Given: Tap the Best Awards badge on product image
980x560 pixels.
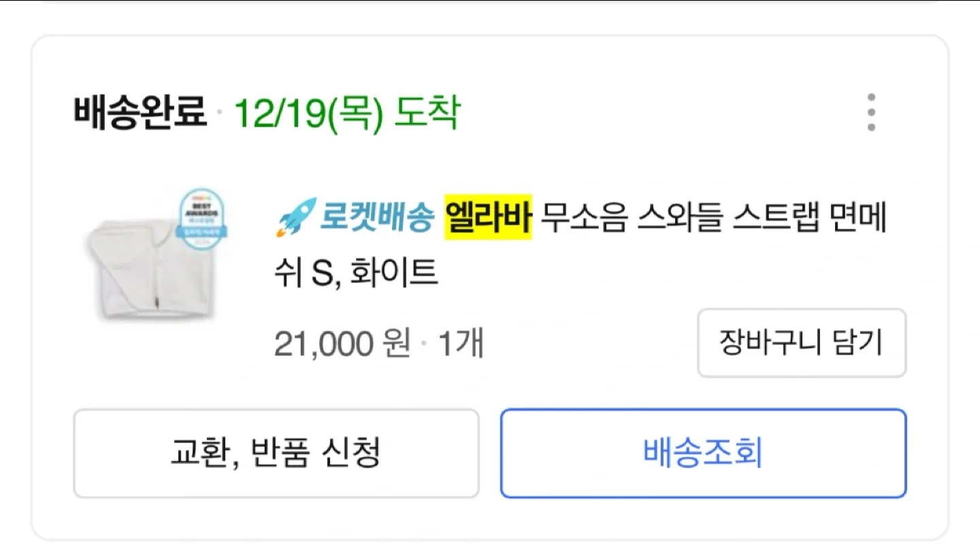Looking at the screenshot, I should (x=201, y=221).
